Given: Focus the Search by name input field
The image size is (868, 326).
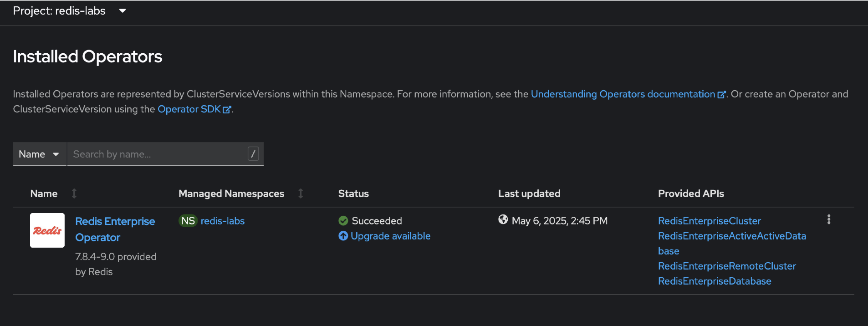Looking at the screenshot, I should pyautogui.click(x=157, y=154).
